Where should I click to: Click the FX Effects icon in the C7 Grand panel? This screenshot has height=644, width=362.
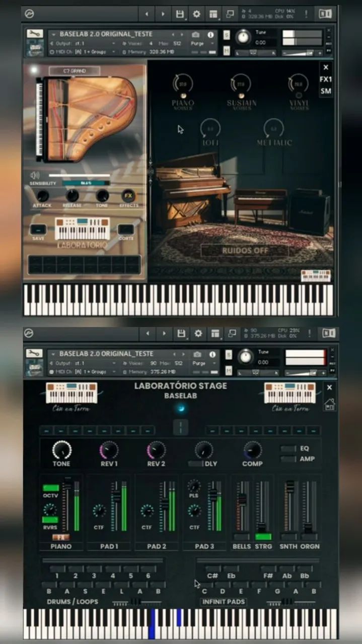pos(128,196)
